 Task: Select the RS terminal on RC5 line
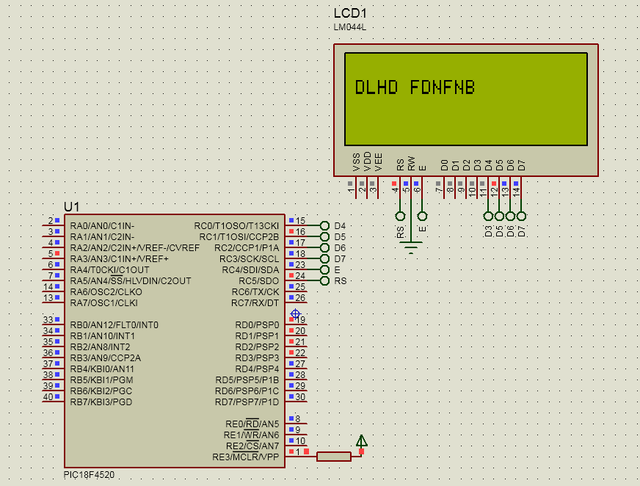325,281
